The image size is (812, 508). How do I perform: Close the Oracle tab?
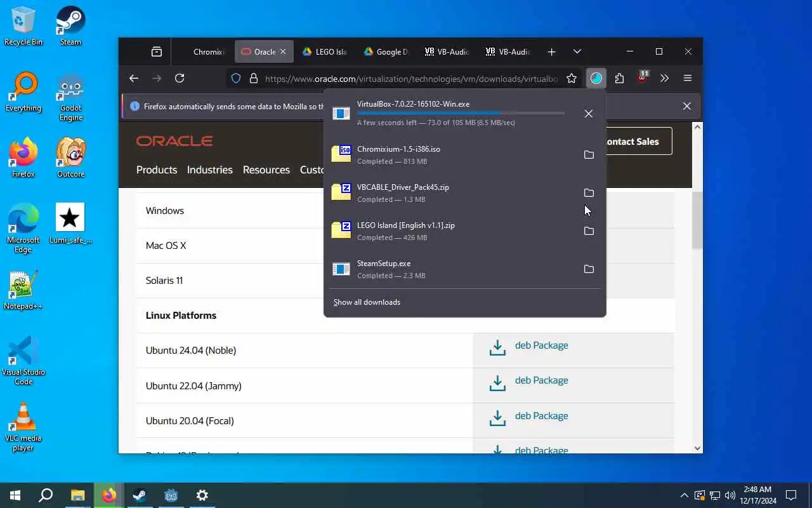(283, 52)
